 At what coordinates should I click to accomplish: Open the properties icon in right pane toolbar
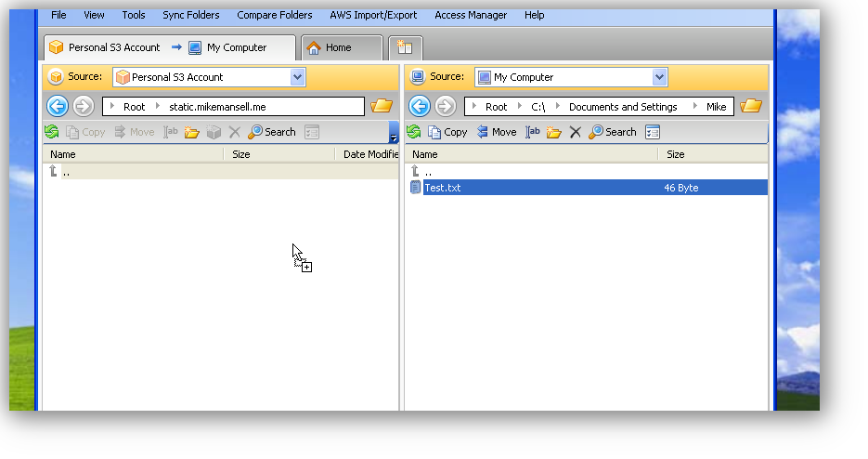(x=653, y=132)
